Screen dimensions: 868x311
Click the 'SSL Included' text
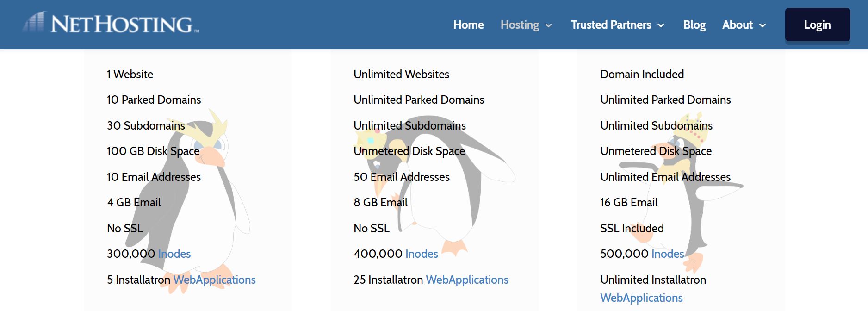point(632,228)
